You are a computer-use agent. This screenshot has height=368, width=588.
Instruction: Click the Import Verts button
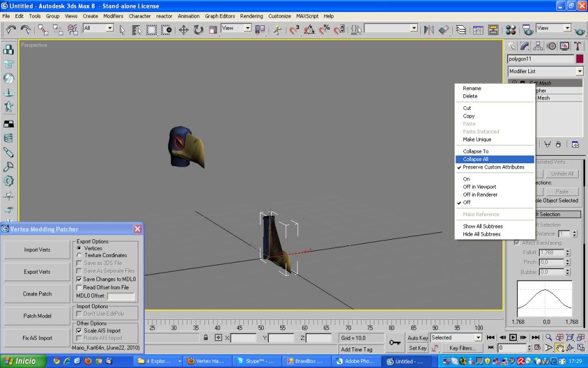[x=37, y=250]
